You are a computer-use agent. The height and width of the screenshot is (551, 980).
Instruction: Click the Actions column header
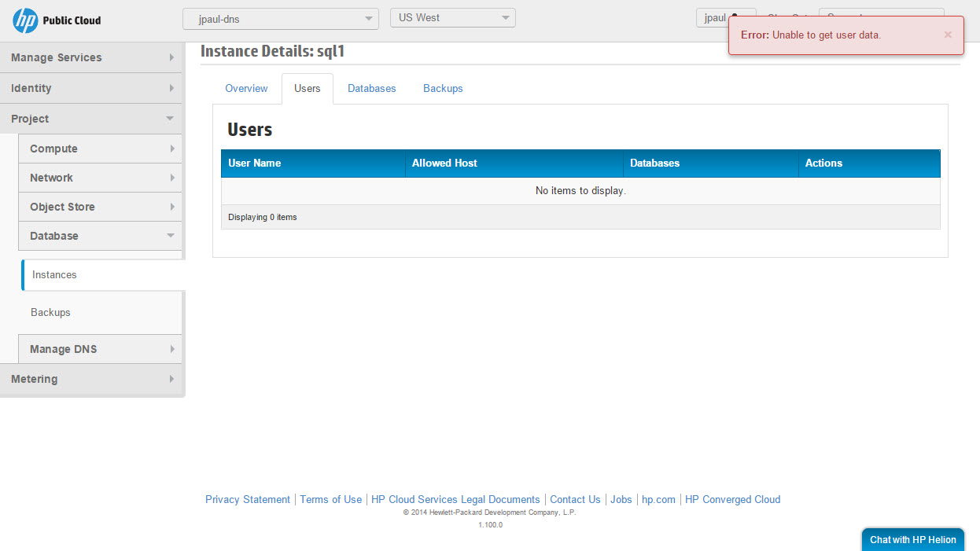[869, 163]
